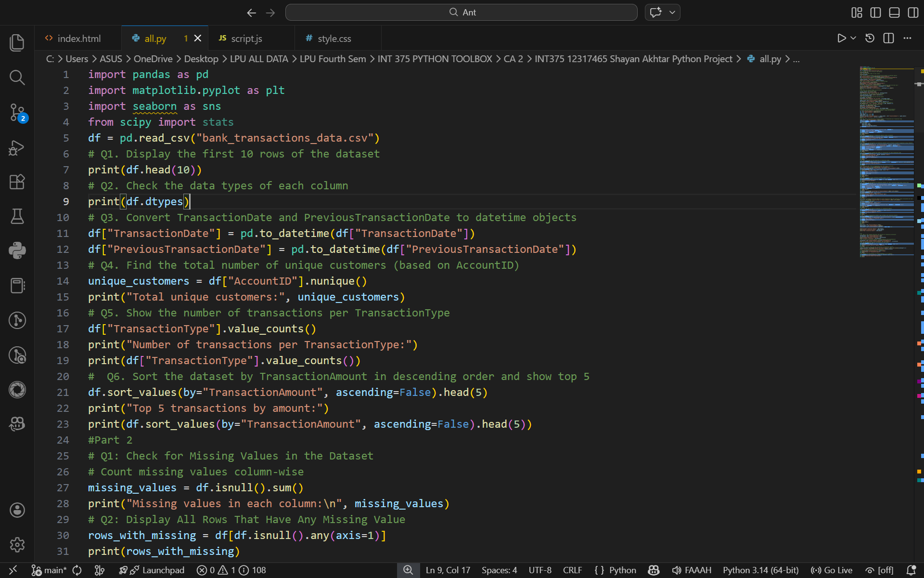Open the zoom magnifier in status bar
The height and width of the screenshot is (578, 924).
point(408,570)
